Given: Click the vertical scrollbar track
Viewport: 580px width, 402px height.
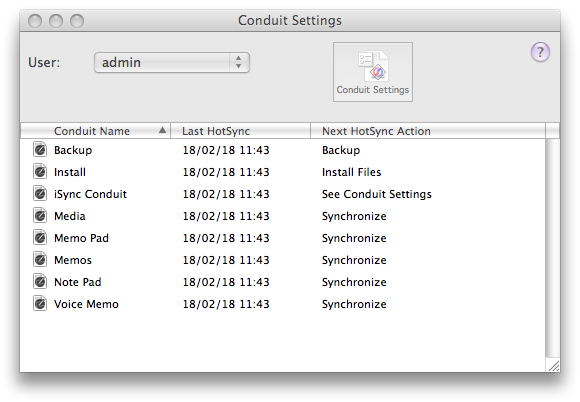Looking at the screenshot, I should pyautogui.click(x=553, y=248).
